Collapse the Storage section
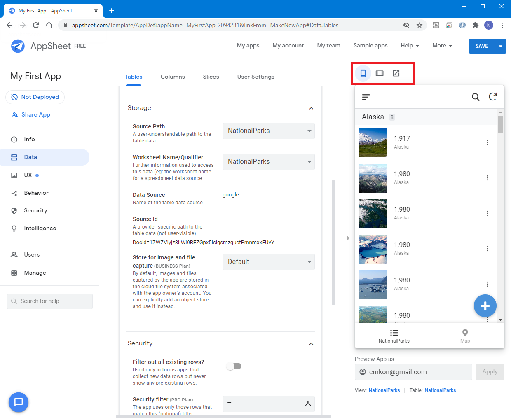Screen dimensions: 511x420 pos(311,108)
